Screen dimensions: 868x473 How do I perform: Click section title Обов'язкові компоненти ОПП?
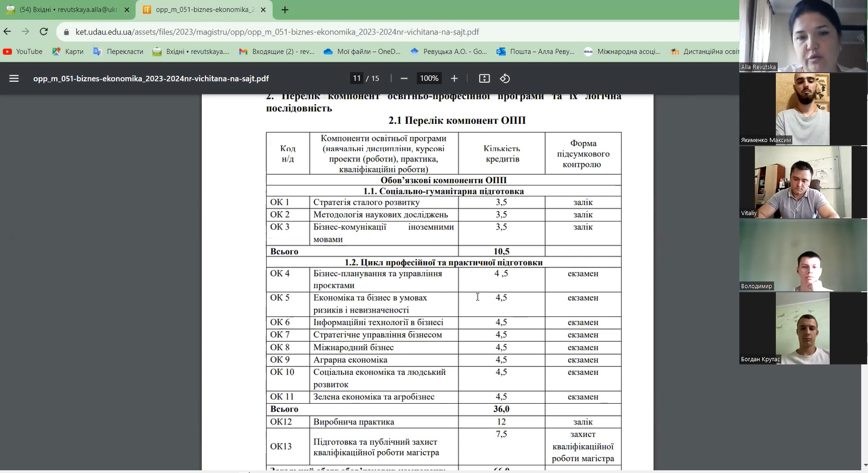(x=443, y=180)
